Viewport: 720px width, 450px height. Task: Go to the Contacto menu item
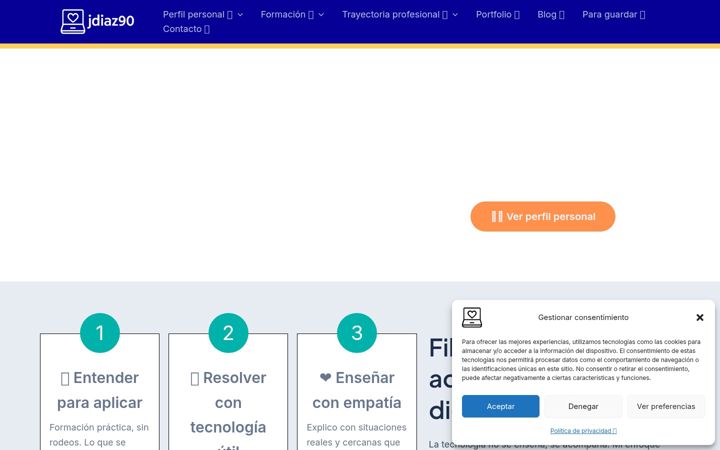pos(186,28)
